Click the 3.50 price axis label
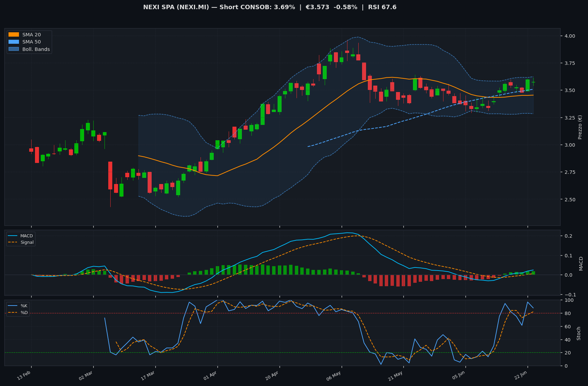Screen dimensions: 588x386 click(570, 90)
